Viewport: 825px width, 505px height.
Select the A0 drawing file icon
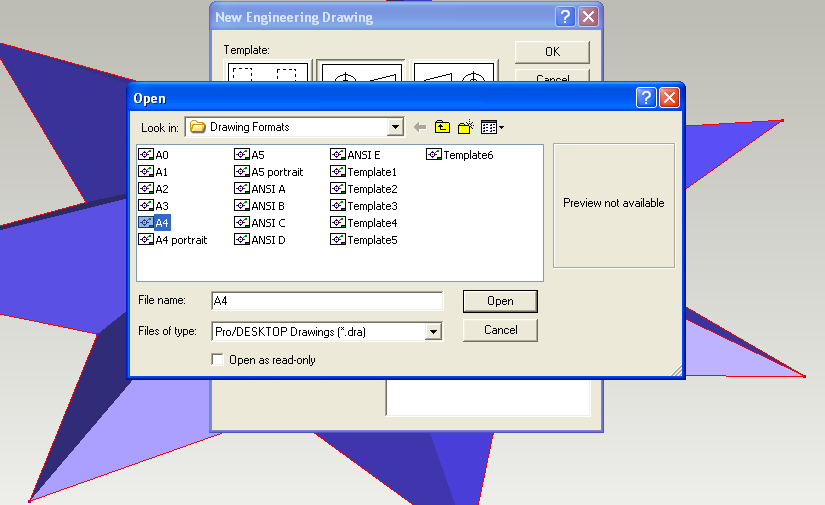click(x=146, y=155)
